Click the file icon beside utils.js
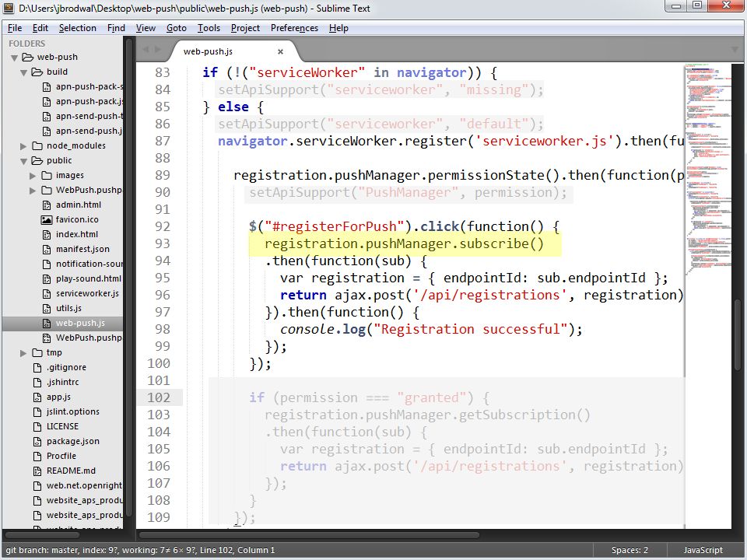This screenshot has height=560, width=747. click(x=46, y=308)
